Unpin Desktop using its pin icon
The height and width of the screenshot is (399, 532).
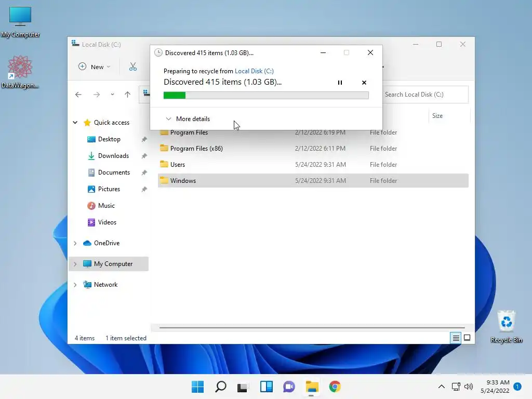(144, 139)
